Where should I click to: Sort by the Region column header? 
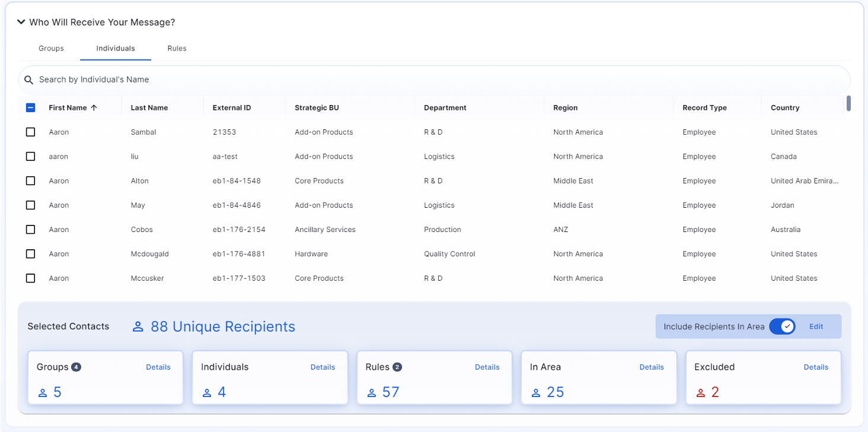(565, 108)
